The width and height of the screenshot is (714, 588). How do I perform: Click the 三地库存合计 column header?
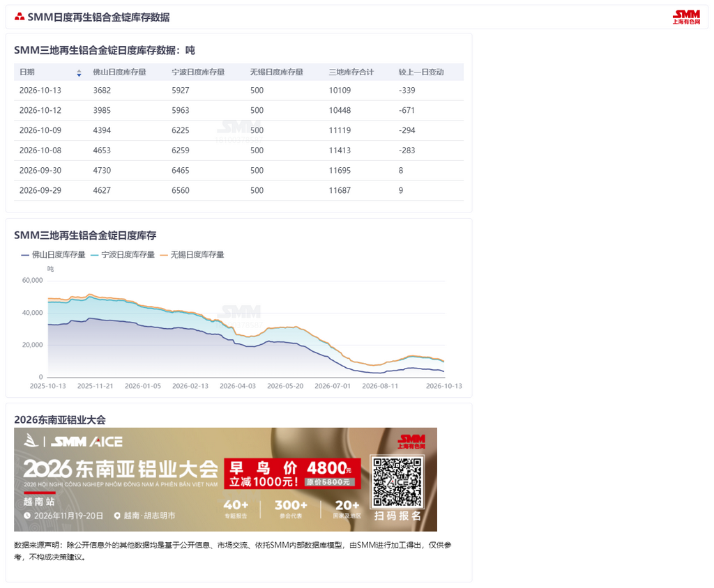point(351,72)
